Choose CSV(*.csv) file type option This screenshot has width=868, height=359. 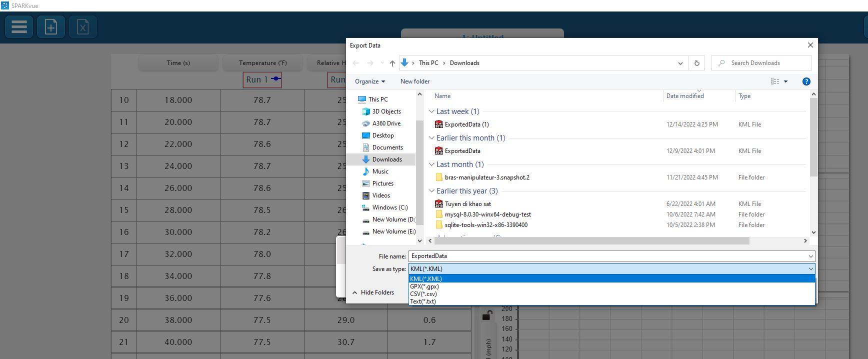(x=611, y=294)
